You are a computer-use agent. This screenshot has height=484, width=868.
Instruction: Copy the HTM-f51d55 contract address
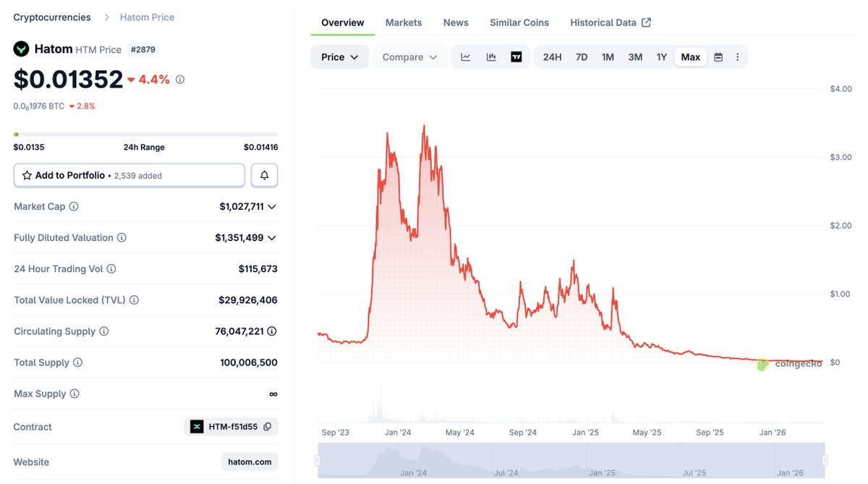[268, 427]
